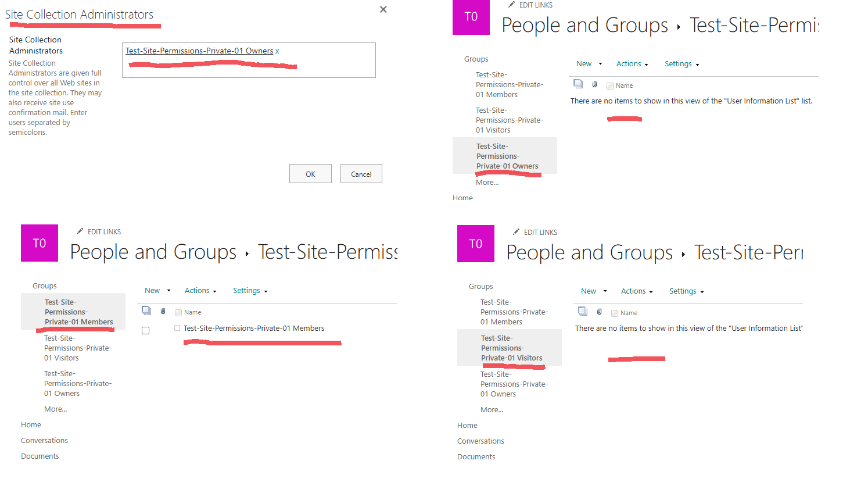This screenshot has width=868, height=482.
Task: Click the T0 site logo in the Visitors-highlighted view
Action: point(476,244)
